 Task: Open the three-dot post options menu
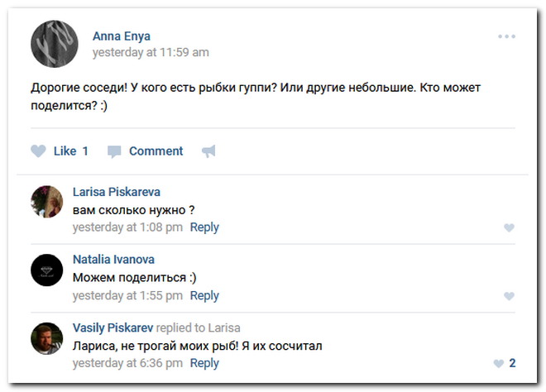(x=506, y=36)
